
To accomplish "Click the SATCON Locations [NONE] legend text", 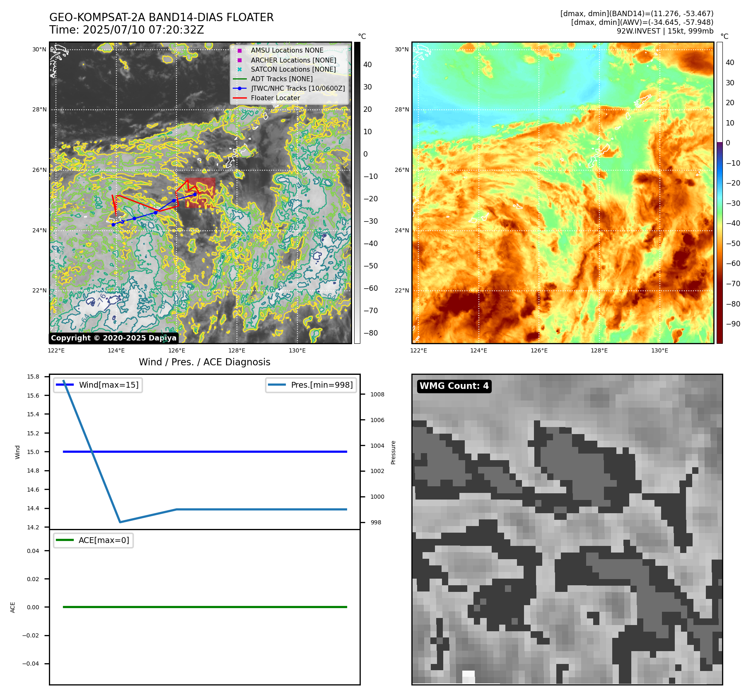I will [x=293, y=70].
